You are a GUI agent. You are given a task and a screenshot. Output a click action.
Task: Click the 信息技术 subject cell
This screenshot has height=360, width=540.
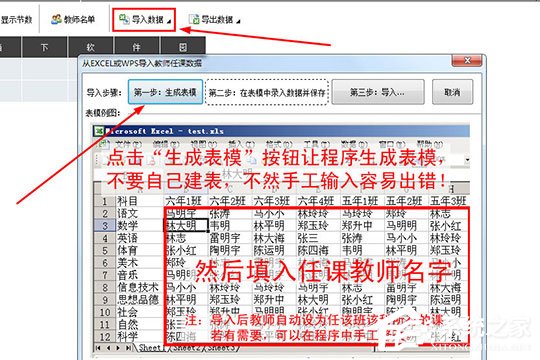point(139,287)
